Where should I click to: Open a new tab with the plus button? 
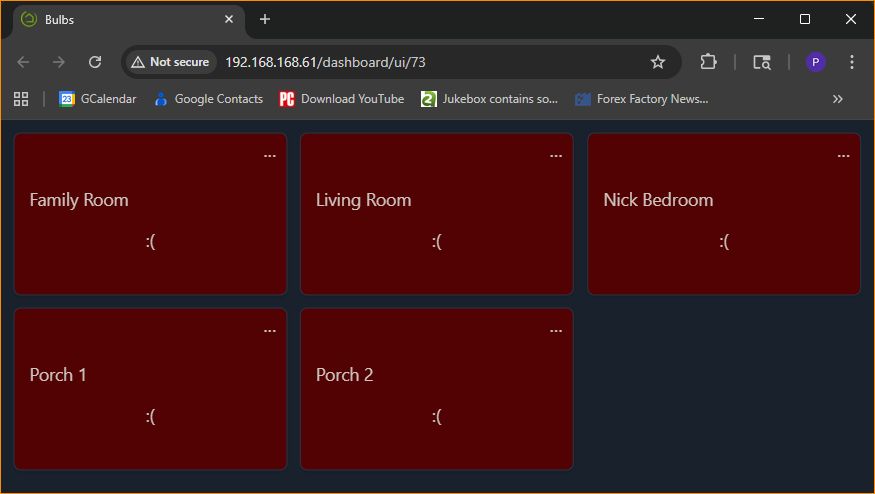(x=265, y=19)
